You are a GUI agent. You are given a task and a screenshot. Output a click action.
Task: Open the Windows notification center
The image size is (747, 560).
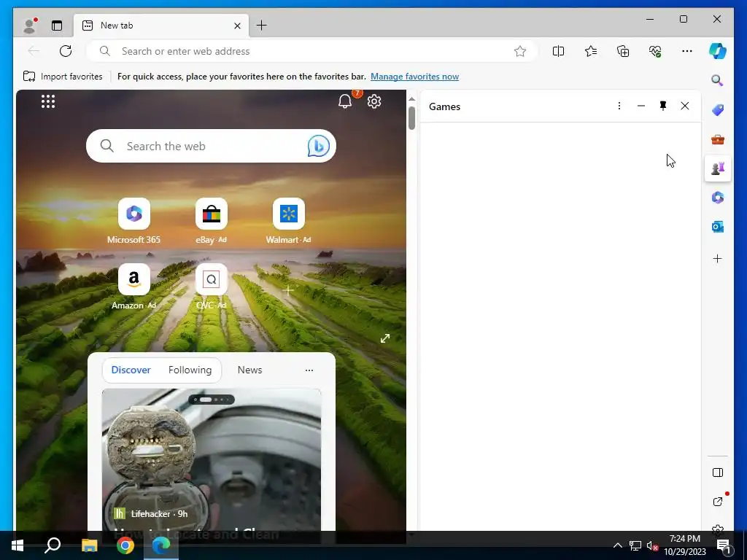pos(723,545)
